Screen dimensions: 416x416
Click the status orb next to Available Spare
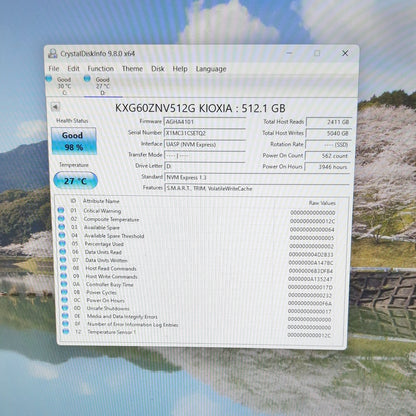[61, 227]
